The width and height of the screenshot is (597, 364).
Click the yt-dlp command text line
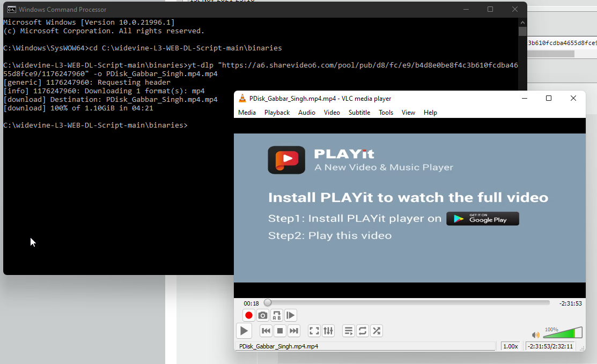coord(261,69)
